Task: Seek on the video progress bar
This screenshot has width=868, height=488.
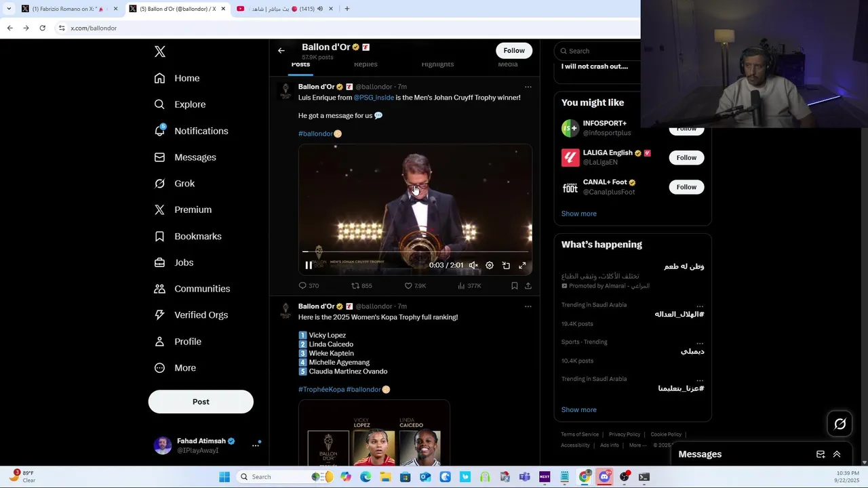Action: pyautogui.click(x=415, y=251)
